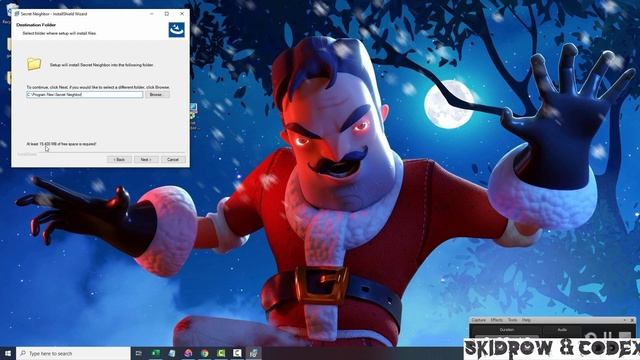This screenshot has width=640, height=360.
Task: Click the InstallShield logo in the header
Action: pyautogui.click(x=177, y=30)
